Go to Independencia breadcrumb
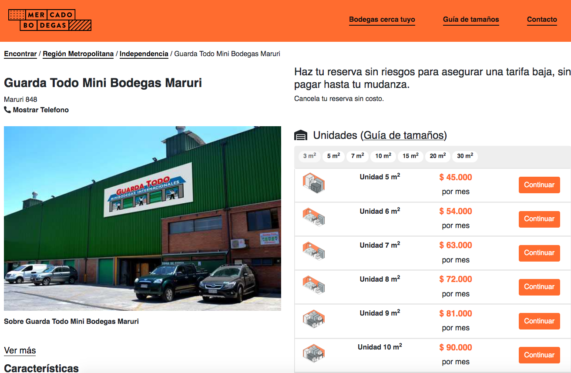This screenshot has height=373, width=571. [144, 54]
